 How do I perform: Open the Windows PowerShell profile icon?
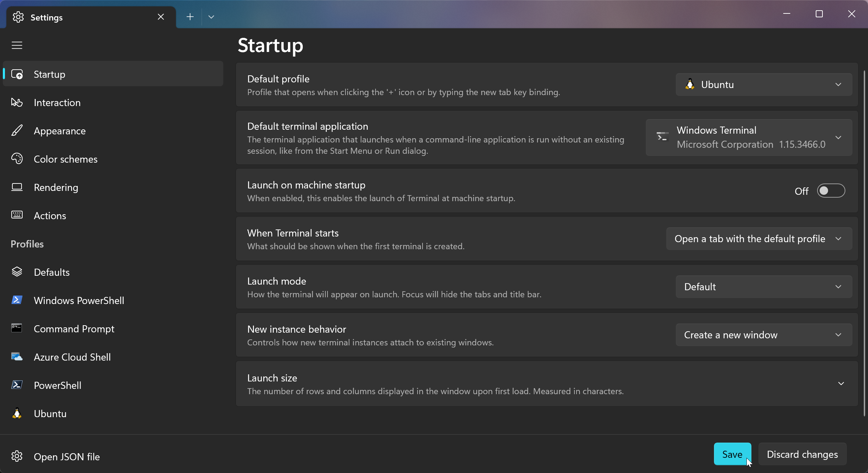click(x=17, y=300)
